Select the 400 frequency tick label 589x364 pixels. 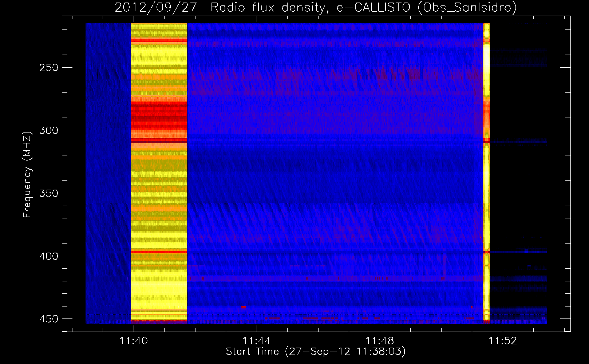pos(48,256)
